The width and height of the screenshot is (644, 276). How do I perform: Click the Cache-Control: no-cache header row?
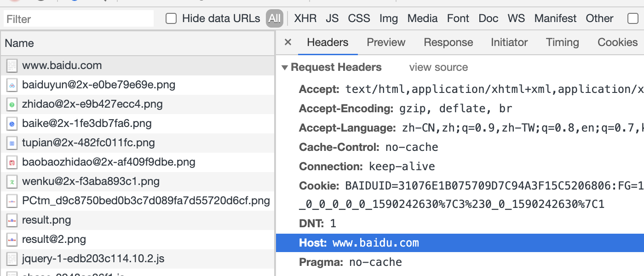click(x=460, y=147)
